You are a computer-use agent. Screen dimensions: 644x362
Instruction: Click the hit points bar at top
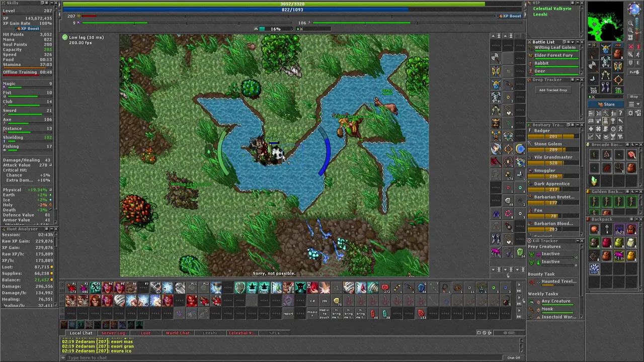pos(292,4)
